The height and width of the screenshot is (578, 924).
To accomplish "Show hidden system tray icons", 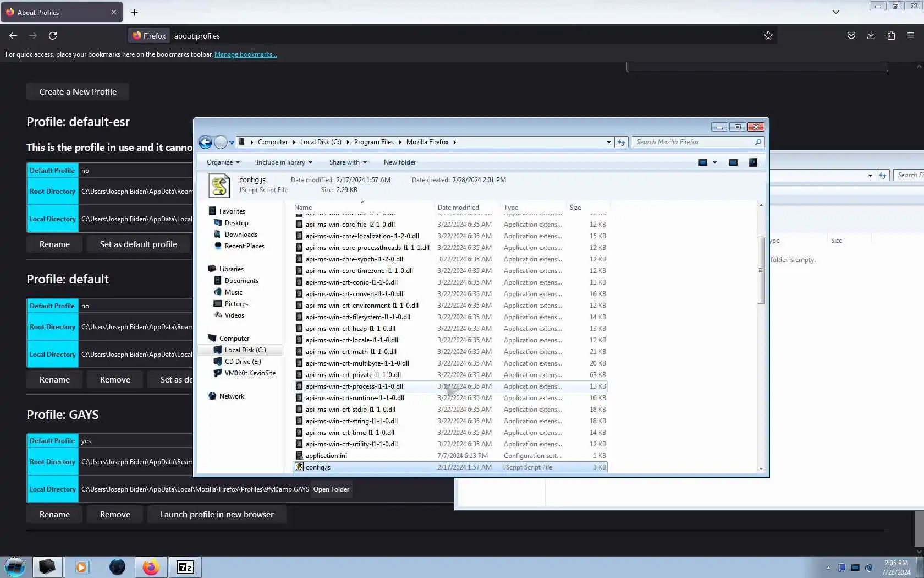I will [828, 568].
